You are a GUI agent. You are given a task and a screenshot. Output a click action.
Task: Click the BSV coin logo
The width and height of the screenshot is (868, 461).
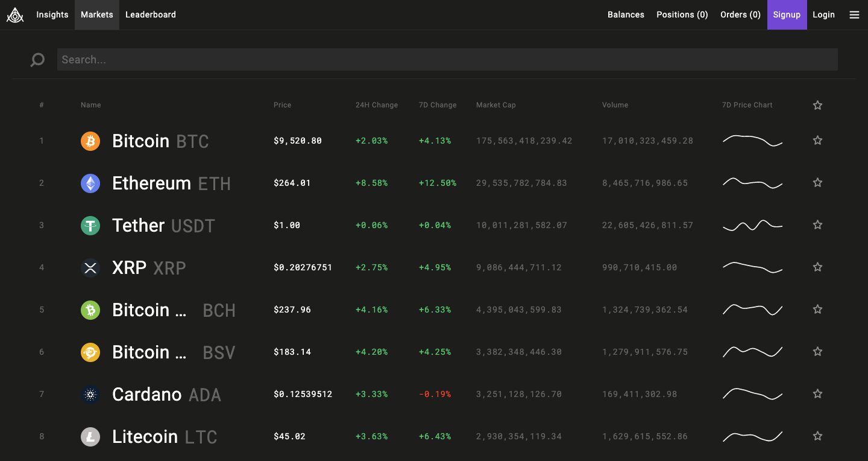[90, 352]
